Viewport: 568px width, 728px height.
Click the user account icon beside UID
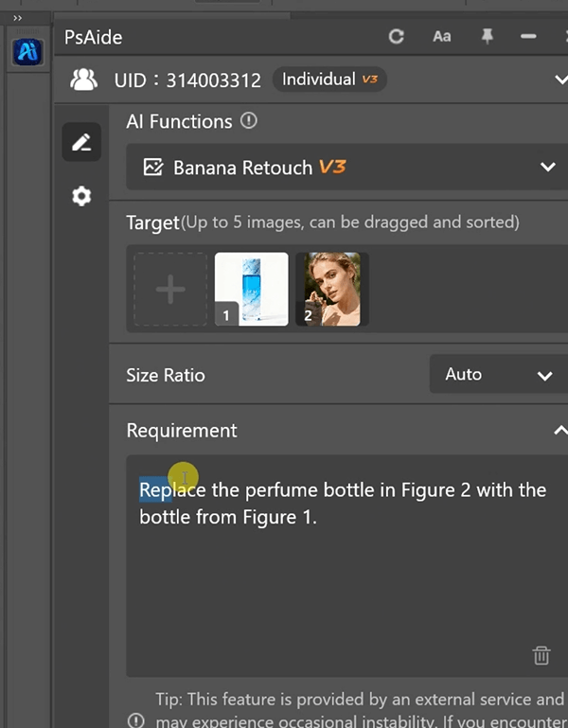[84, 80]
